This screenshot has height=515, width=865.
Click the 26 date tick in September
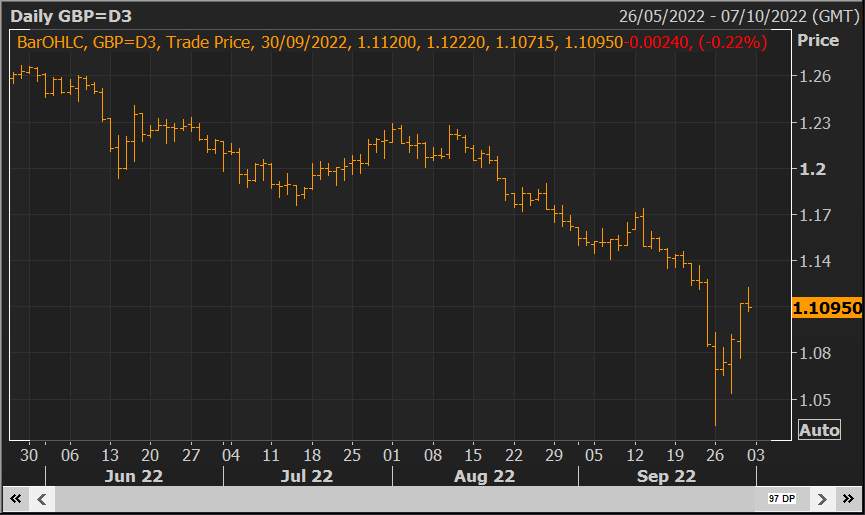pyautogui.click(x=715, y=455)
